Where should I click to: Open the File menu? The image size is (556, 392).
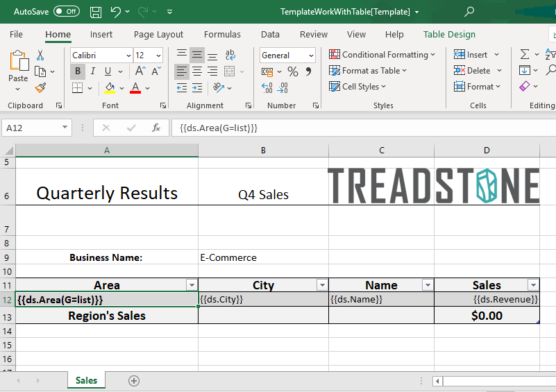coord(16,35)
